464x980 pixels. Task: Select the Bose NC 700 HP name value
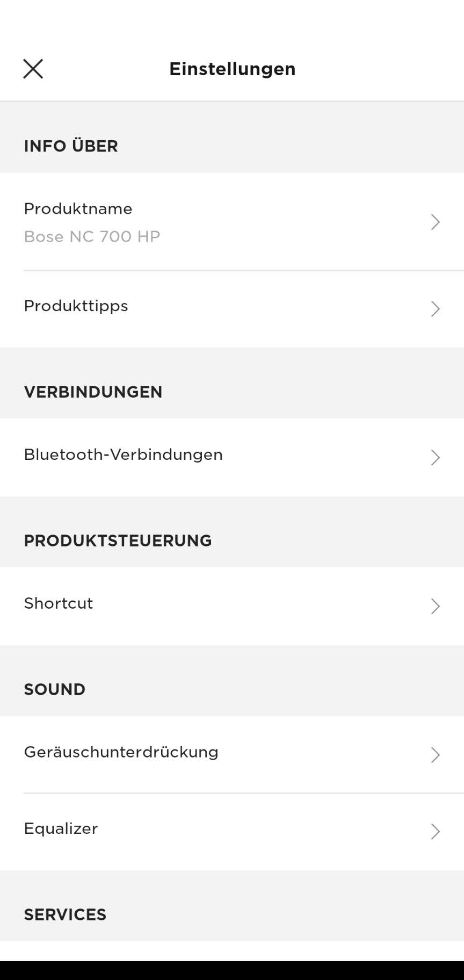click(92, 236)
